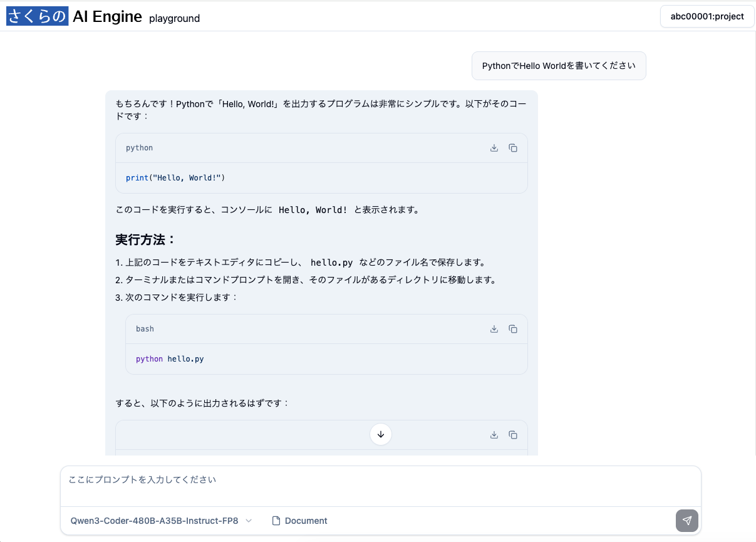Send the prompt with paper plane icon
Viewport: 756px width, 542px height.
click(x=686, y=521)
